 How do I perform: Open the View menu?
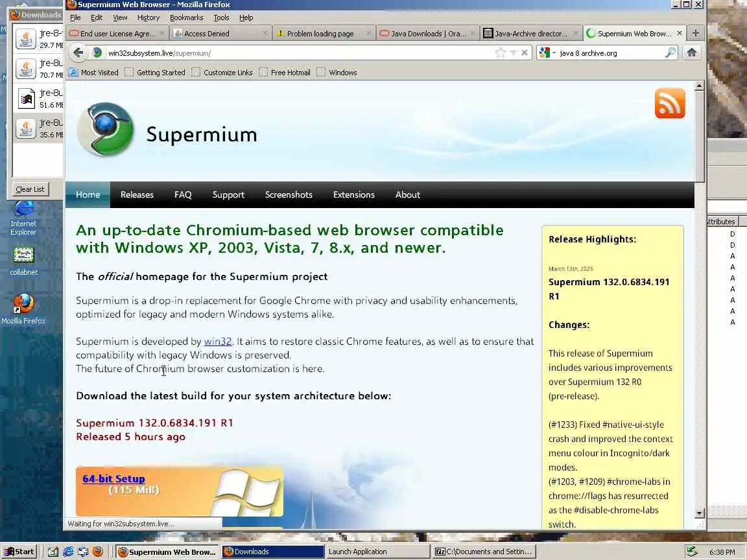point(120,17)
